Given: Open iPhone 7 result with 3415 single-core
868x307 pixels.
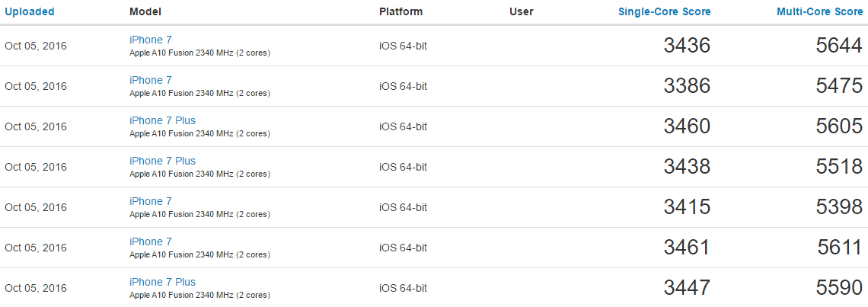Looking at the screenshot, I should (151, 201).
